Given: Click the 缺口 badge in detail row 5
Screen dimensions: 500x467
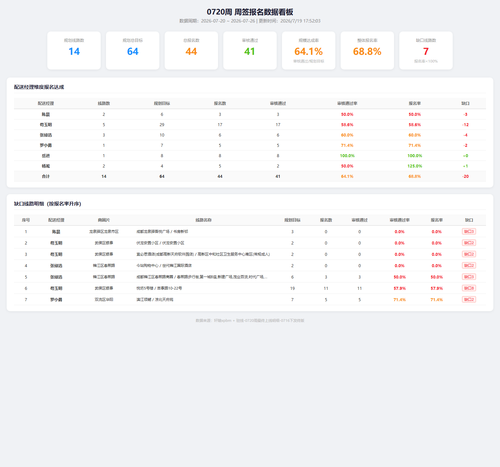Looking at the screenshot, I should (469, 277).
